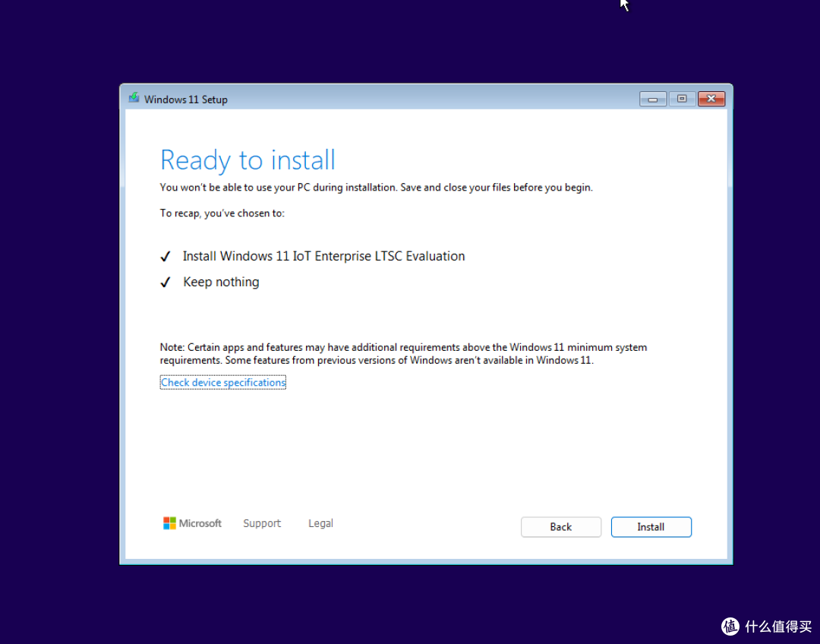This screenshot has height=644, width=820.
Task: Click the 'Windows 11 Setup' title text
Action: (186, 99)
